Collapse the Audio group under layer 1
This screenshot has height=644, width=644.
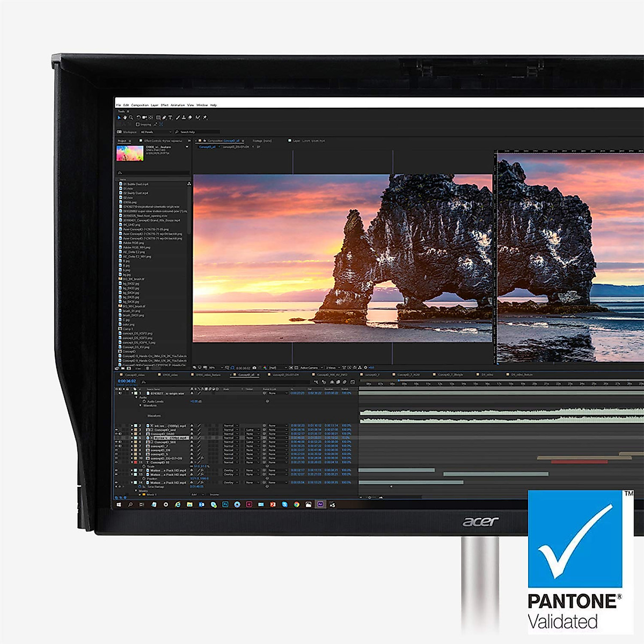(136, 397)
